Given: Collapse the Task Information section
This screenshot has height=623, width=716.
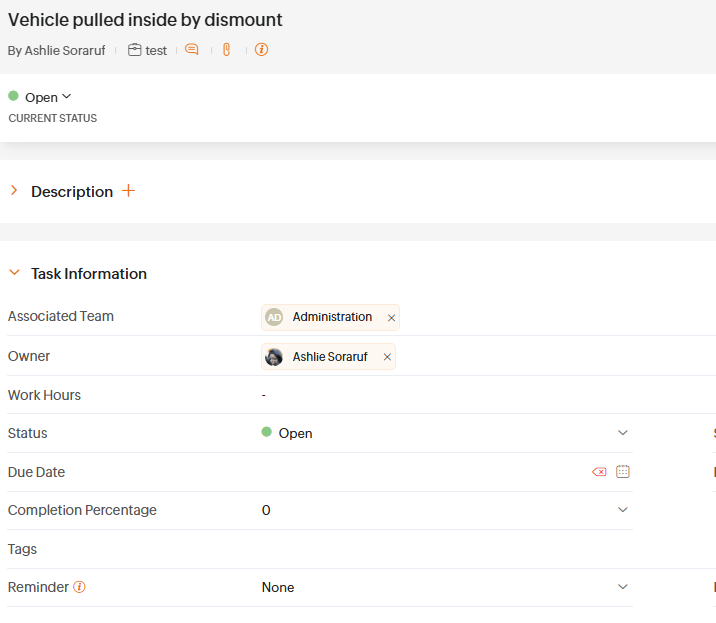Looking at the screenshot, I should 14,273.
